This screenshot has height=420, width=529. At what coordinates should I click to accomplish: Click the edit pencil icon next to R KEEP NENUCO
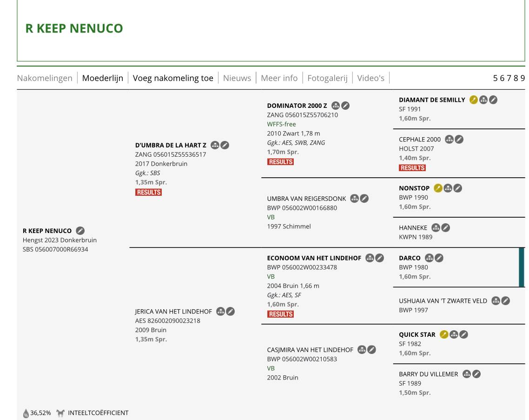pyautogui.click(x=80, y=231)
